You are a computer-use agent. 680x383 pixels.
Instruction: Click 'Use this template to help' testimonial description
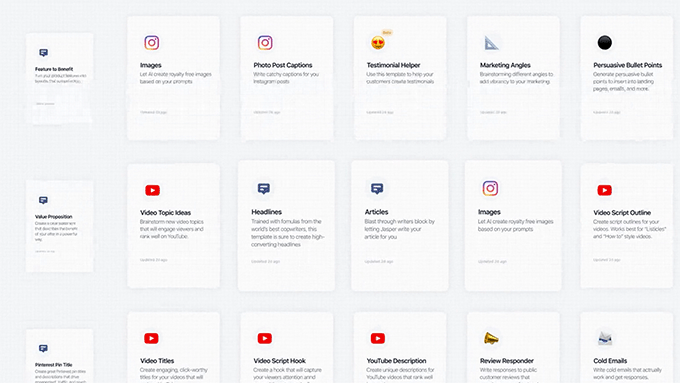[x=400, y=78]
